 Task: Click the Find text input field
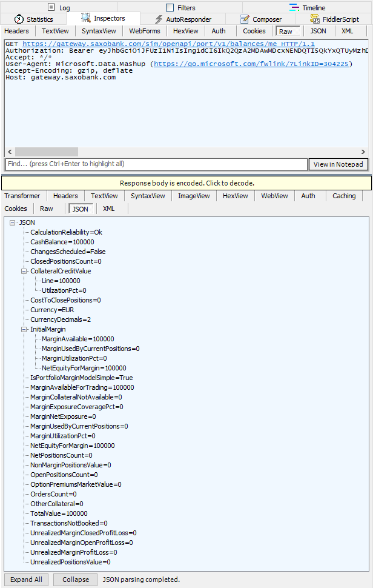[156, 164]
